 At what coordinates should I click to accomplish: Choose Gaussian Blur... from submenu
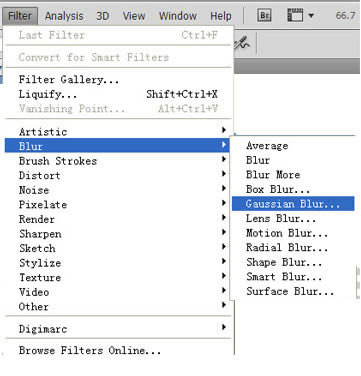pos(293,204)
